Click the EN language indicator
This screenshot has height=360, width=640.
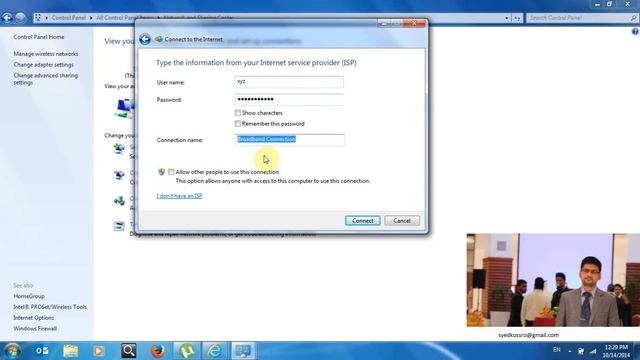556,350
